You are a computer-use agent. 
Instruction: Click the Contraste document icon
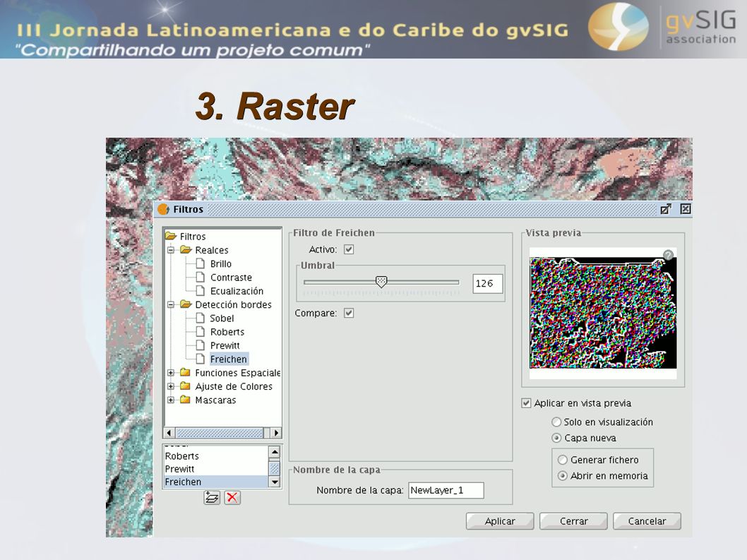coord(201,277)
